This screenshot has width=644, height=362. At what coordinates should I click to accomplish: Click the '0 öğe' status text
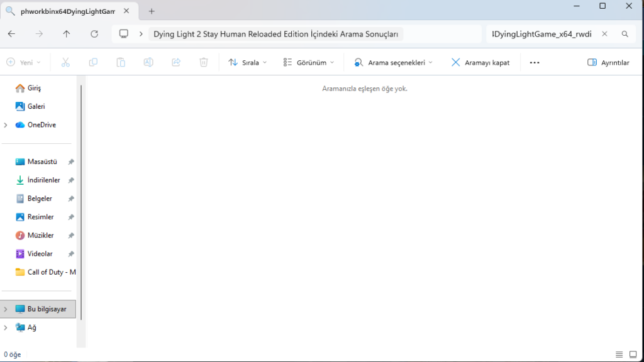pyautogui.click(x=13, y=354)
